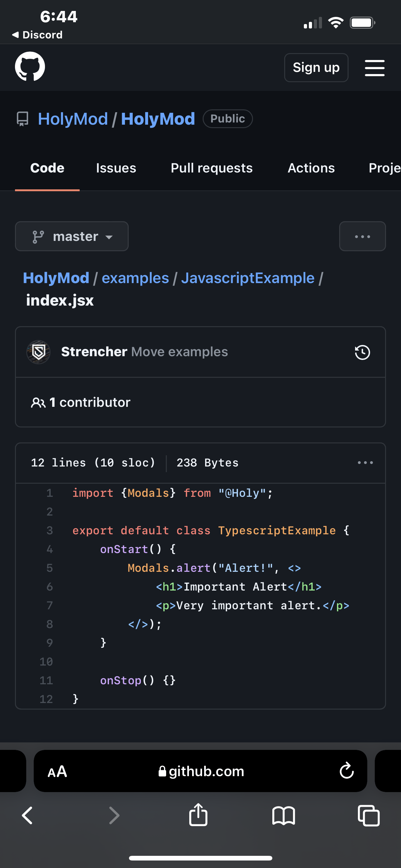Image resolution: width=401 pixels, height=868 pixels.
Task: Open Strencher's avatar image
Action: point(38,352)
